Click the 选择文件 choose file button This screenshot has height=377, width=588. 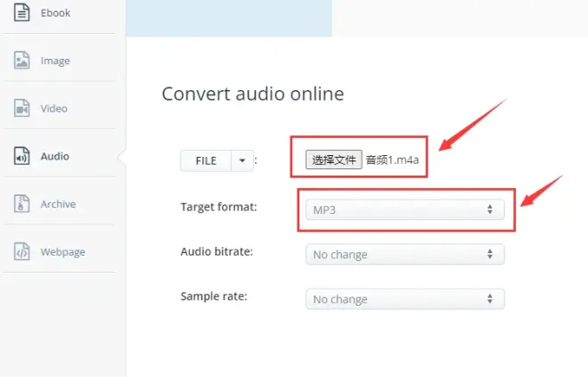pyautogui.click(x=334, y=160)
